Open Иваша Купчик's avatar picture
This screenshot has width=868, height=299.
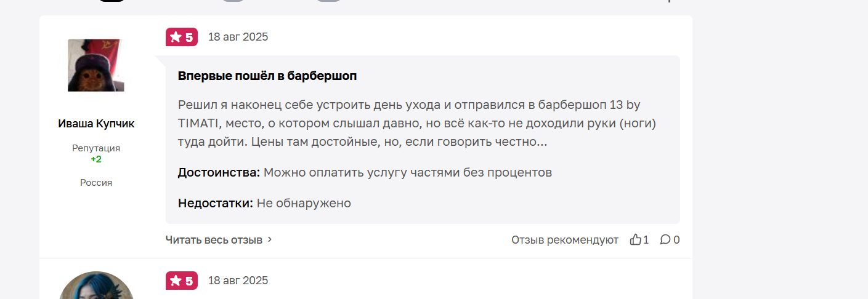tap(95, 65)
